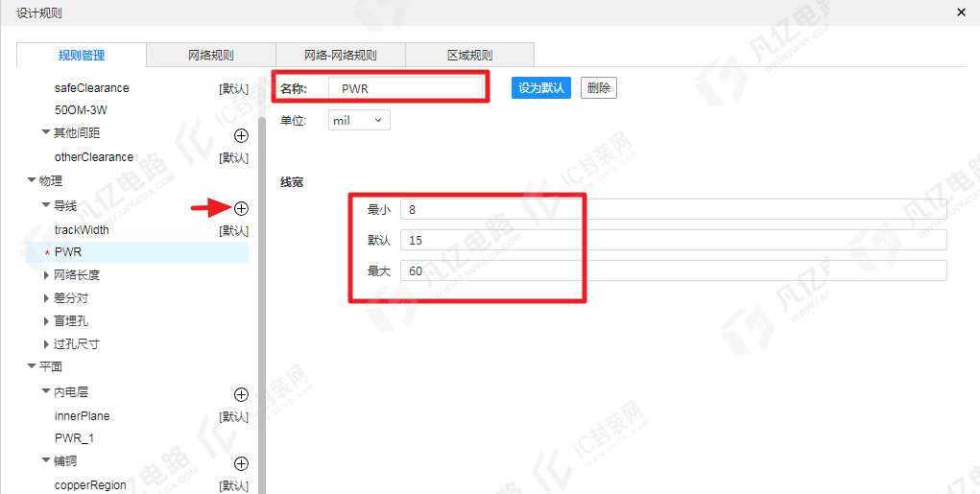Viewport: 980px width, 494px height.
Task: Collapse the 铺铜 node
Action: coord(46,460)
